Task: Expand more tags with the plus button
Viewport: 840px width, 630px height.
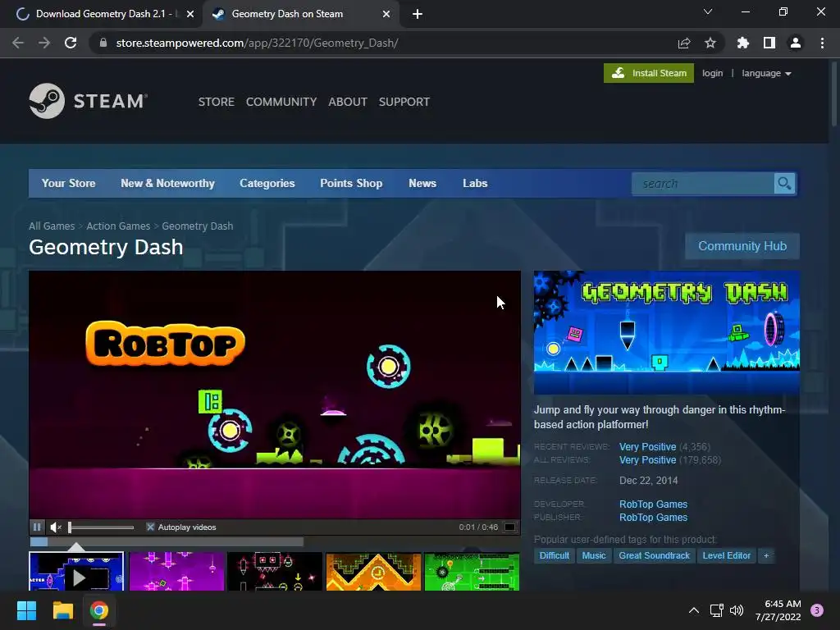Action: [x=766, y=555]
